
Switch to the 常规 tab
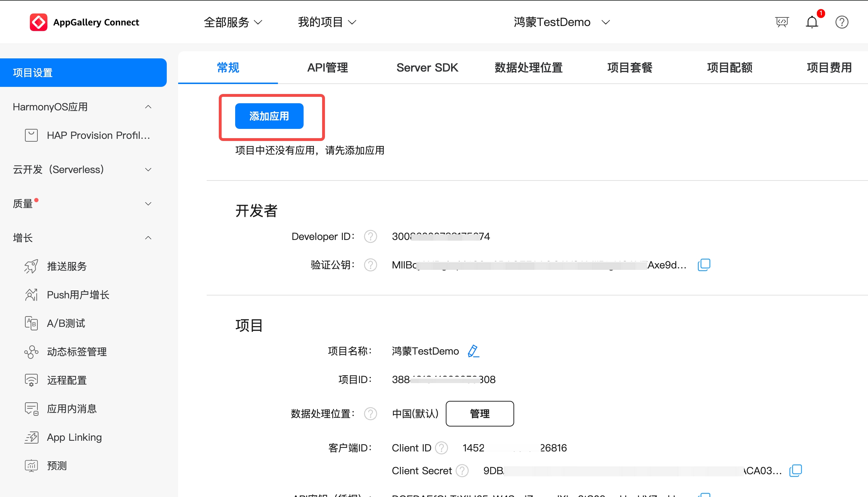coord(228,68)
